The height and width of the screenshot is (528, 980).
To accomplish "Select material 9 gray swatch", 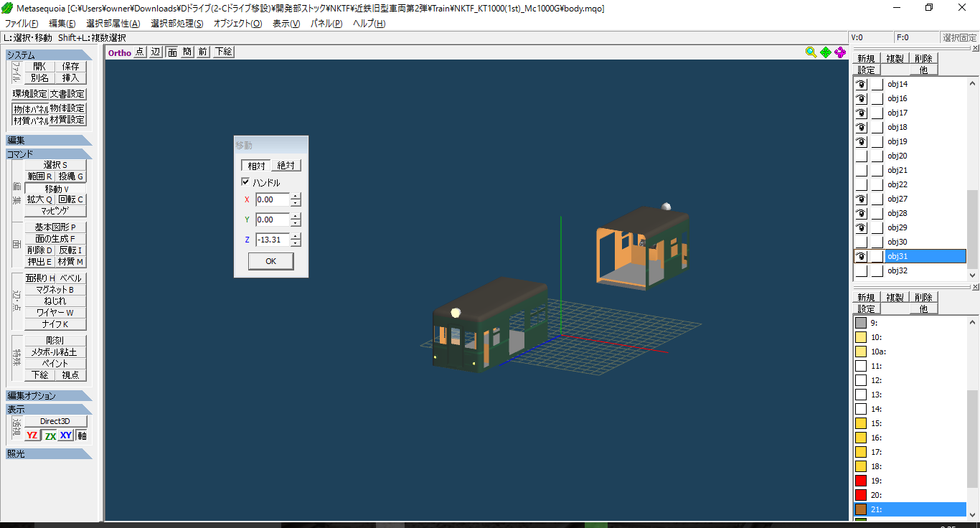I will [861, 323].
